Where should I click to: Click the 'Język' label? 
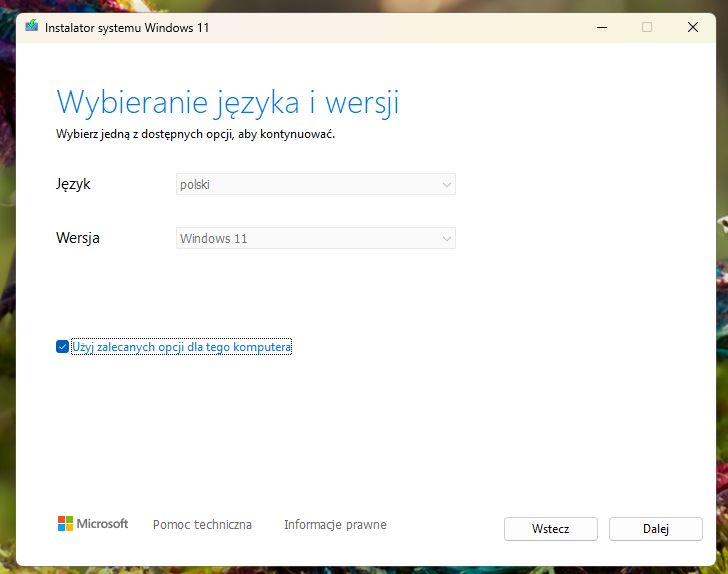coord(73,184)
